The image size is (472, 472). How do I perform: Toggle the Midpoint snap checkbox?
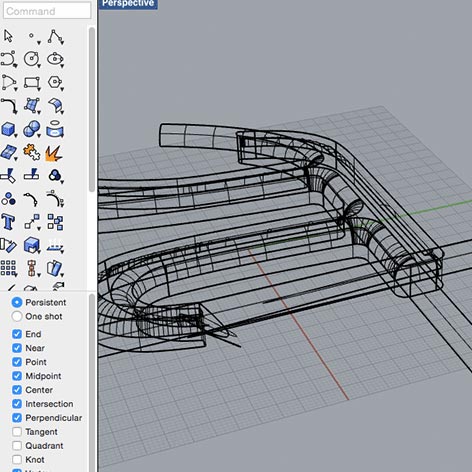point(17,376)
